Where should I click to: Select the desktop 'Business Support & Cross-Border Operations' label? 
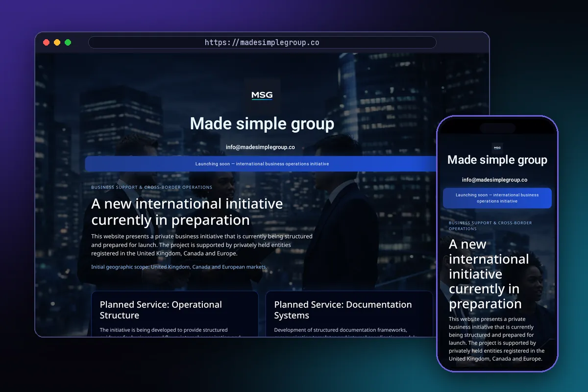pyautogui.click(x=152, y=187)
